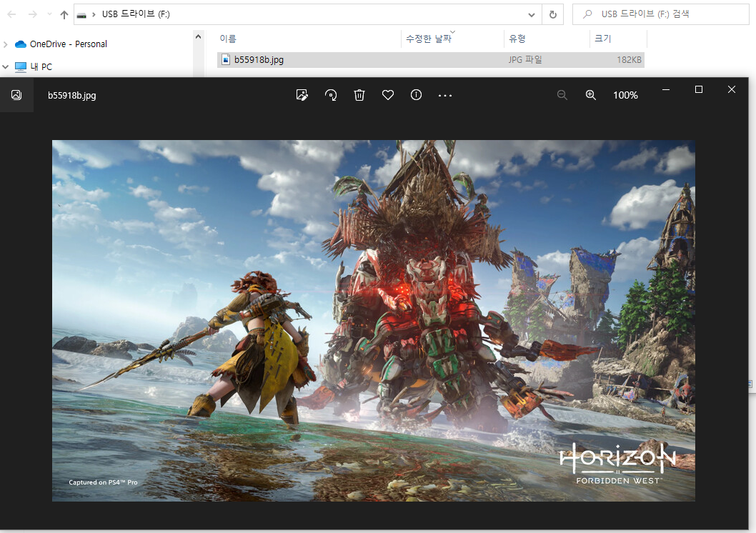Go up one folder level in Explorer
This screenshot has height=533, width=756.
[x=64, y=14]
